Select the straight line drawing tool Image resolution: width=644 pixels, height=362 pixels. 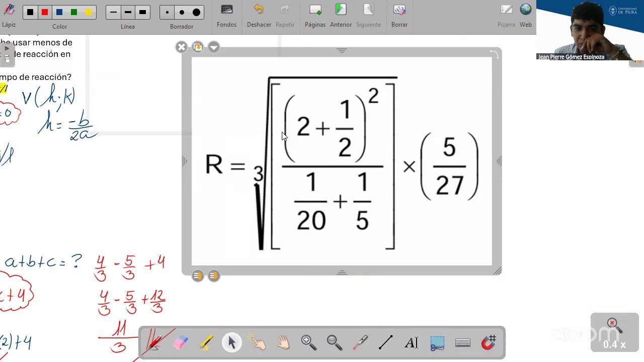(x=386, y=342)
